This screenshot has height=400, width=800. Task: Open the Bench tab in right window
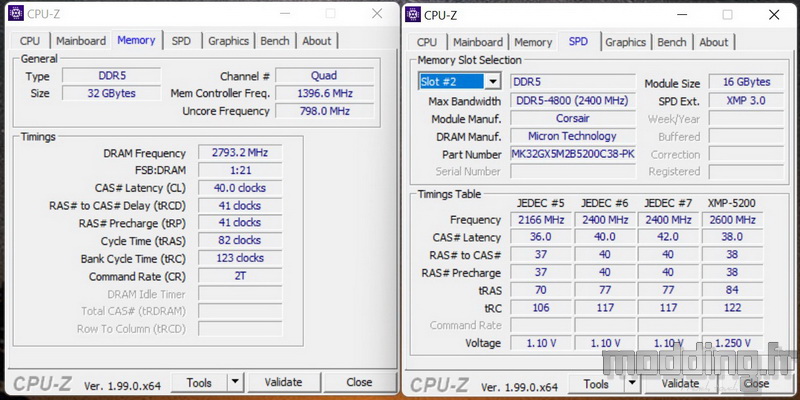coord(672,42)
